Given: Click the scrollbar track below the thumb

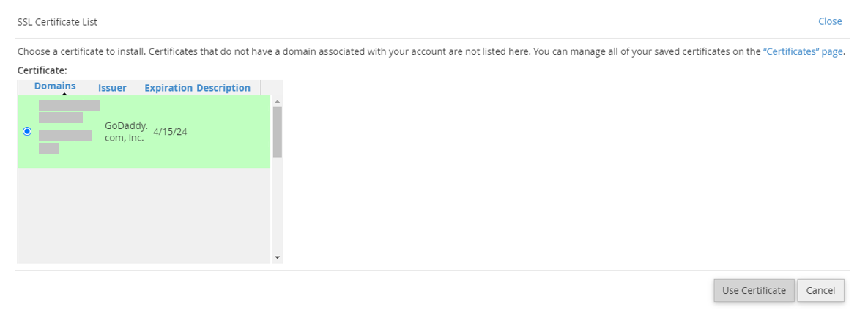Looking at the screenshot, I should [x=277, y=205].
